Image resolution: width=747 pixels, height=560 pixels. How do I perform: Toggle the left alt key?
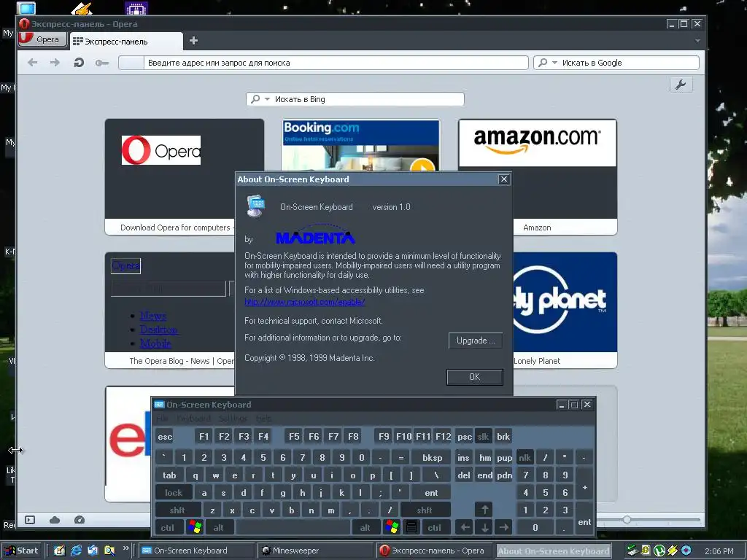[x=219, y=527]
